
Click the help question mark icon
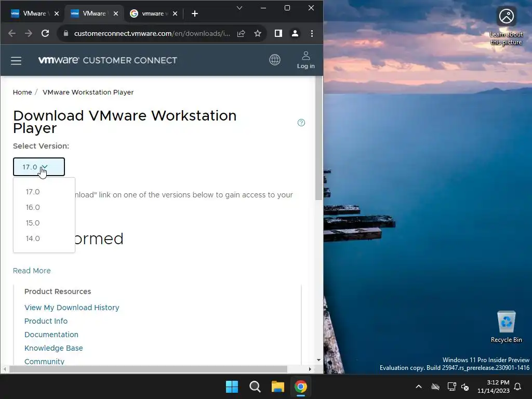click(x=301, y=123)
